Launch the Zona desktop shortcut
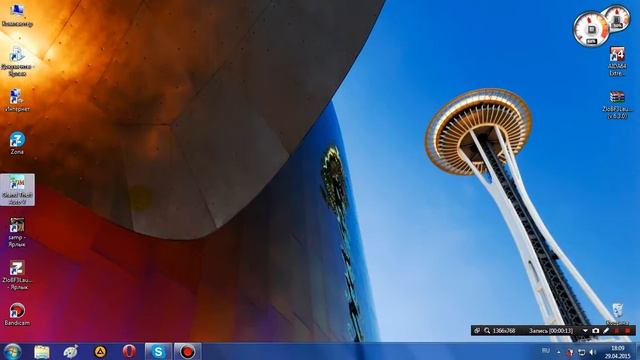640x360 pixels. (17, 143)
